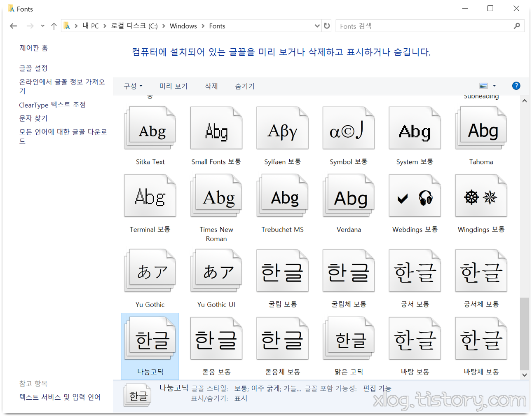
Task: Expand the breadcrumb arrow after 로컬 디스크 (C:)
Action: click(164, 26)
